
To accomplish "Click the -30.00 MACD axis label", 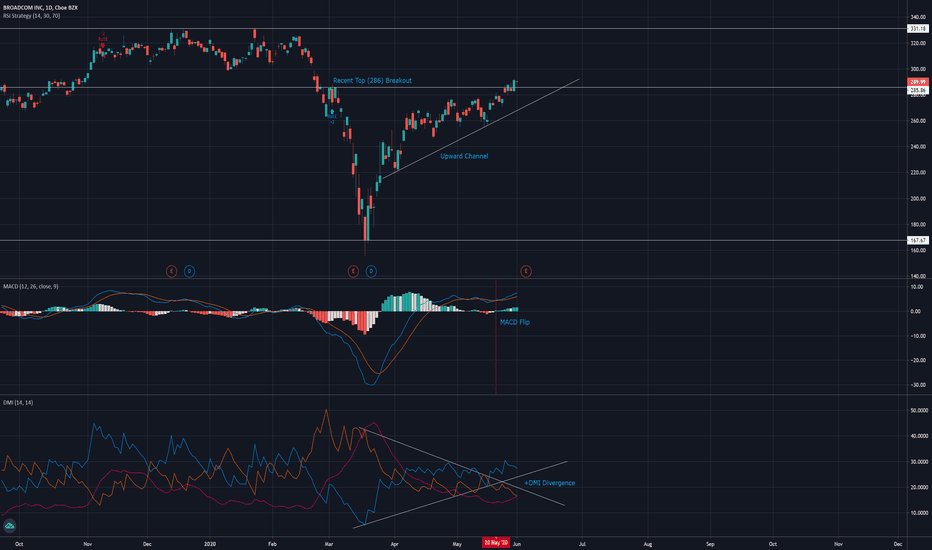I will [x=918, y=385].
